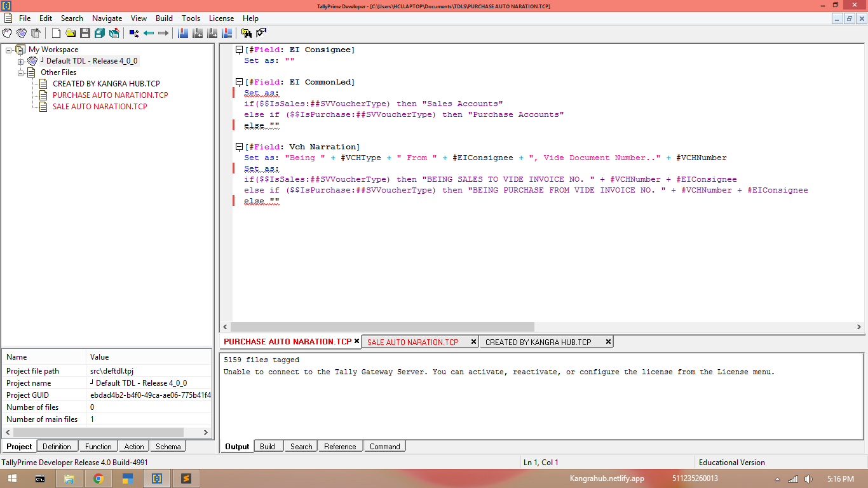Open the File menu
The width and height of the screenshot is (868, 488).
tap(25, 18)
